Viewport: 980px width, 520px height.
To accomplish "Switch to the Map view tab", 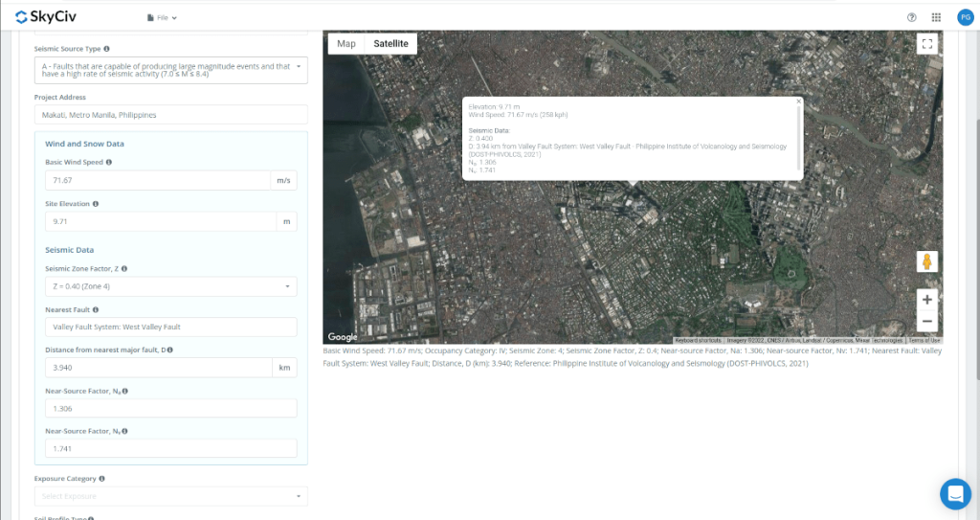I will (x=345, y=44).
